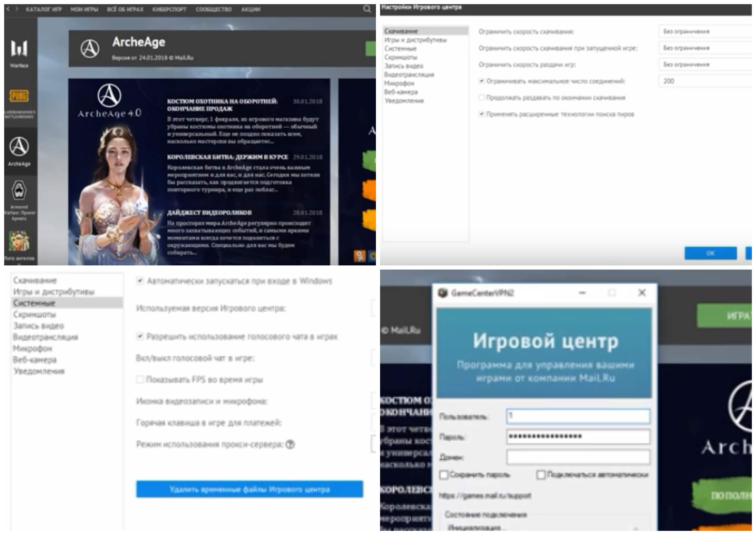Go back with the left arrow in Game Center
This screenshot has height=535, width=756.
point(8,9)
